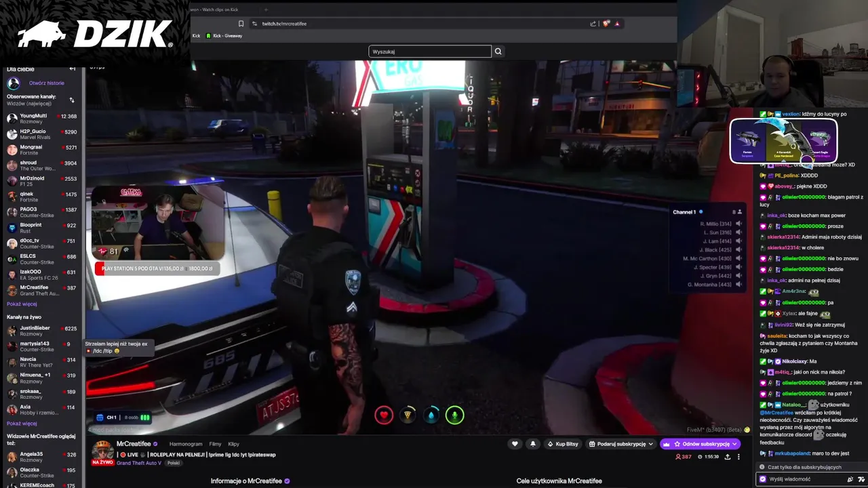The height and width of the screenshot is (488, 868).
Task: Click the search magnifier button
Action: click(498, 52)
